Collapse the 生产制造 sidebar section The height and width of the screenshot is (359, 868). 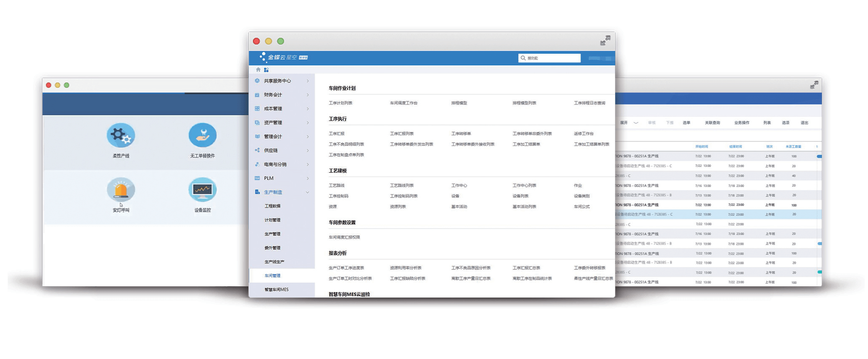pos(307,192)
